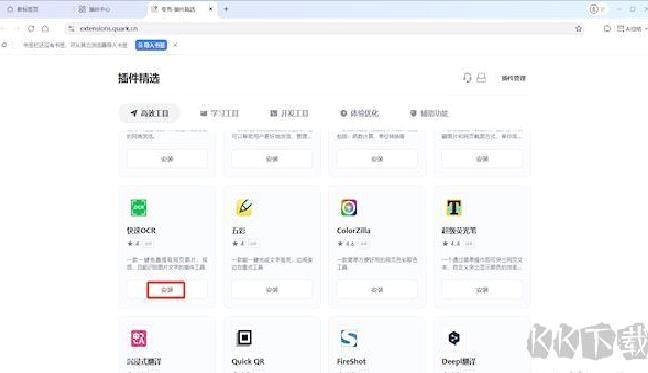This screenshot has height=373, width=648.
Task: Click the 五彩 yellow pen plugin icon
Action: point(244,208)
